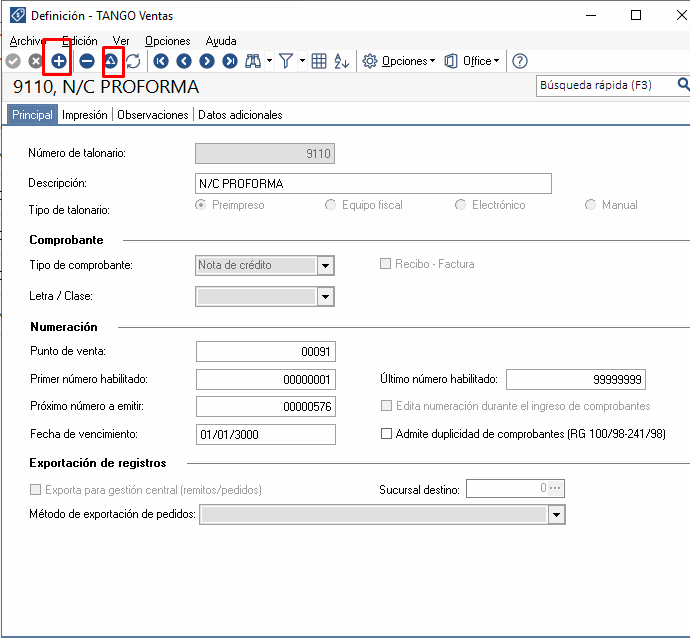Image resolution: width=690 pixels, height=638 pixels.
Task: Open the Opciones menu in menu bar
Action: coord(168,41)
